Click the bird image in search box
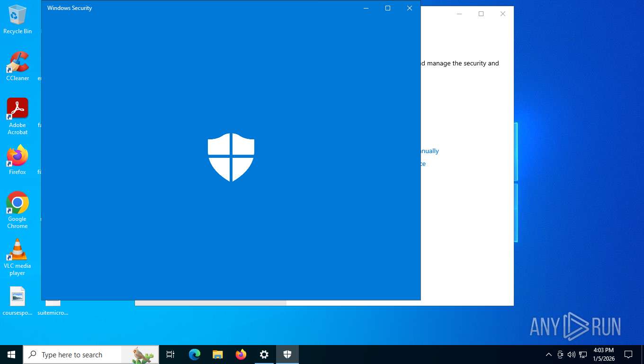The width and height of the screenshot is (644, 364). click(141, 355)
